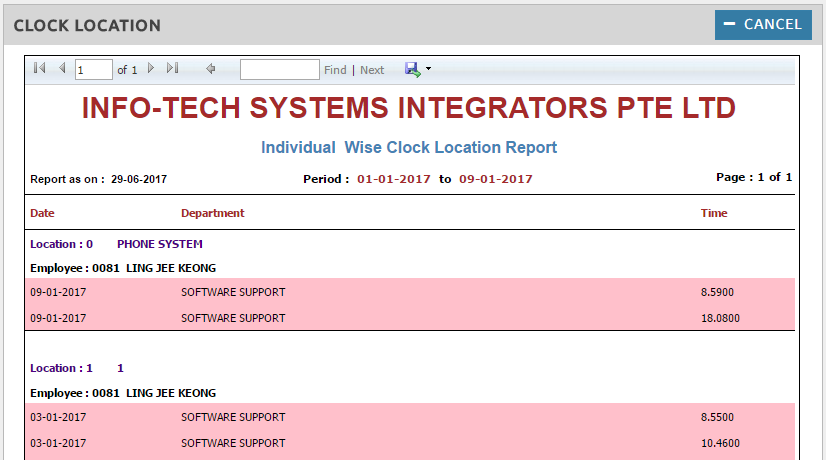Screen dimensions: 826x460
Task: Go to the first report page
Action: [39, 69]
